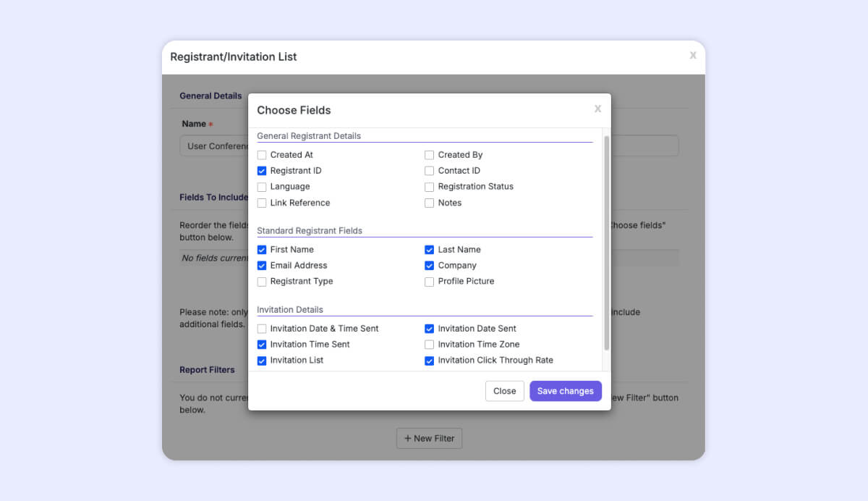This screenshot has height=501, width=868.
Task: Check the Language checkbox
Action: pyautogui.click(x=262, y=187)
